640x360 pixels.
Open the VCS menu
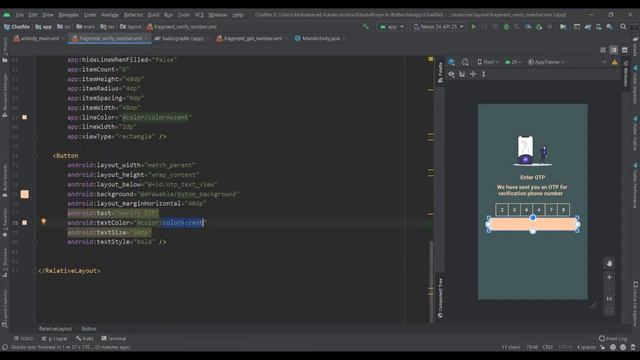pos(199,15)
